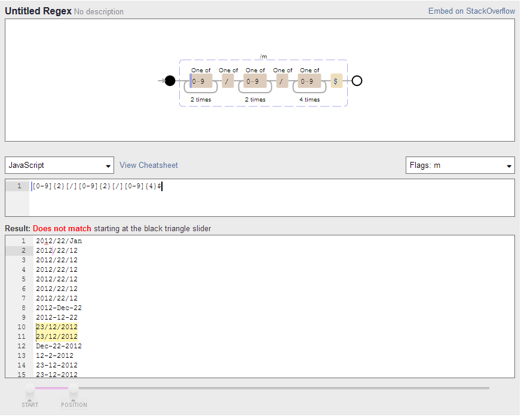Click the grey slider track right of POSITION
This screenshot has width=521, height=420.
pyautogui.click(x=284, y=388)
